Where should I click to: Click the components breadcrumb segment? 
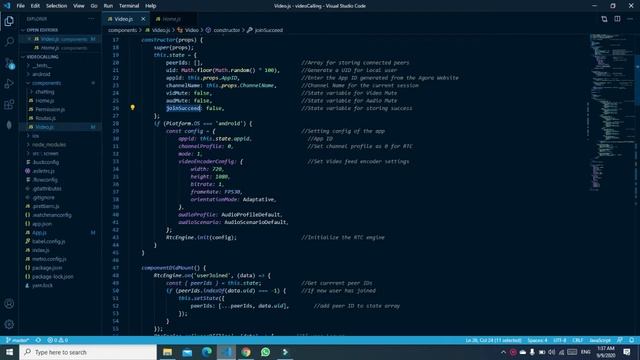click(122, 30)
